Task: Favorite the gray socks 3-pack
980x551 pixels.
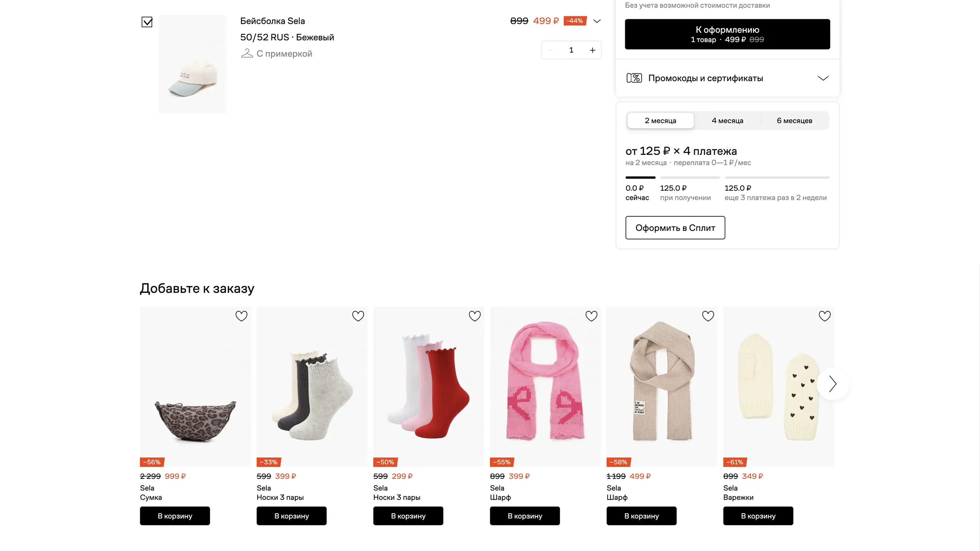Action: (x=358, y=316)
